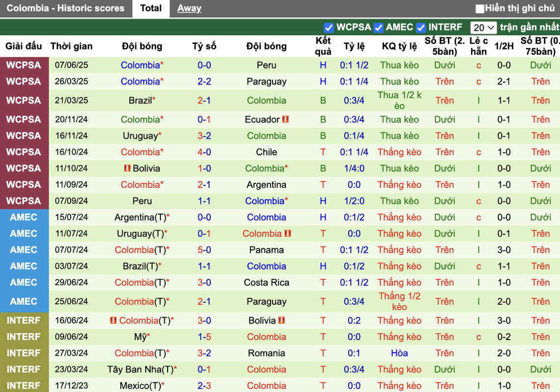Uncheck the INTERF filter checkbox

(x=421, y=27)
